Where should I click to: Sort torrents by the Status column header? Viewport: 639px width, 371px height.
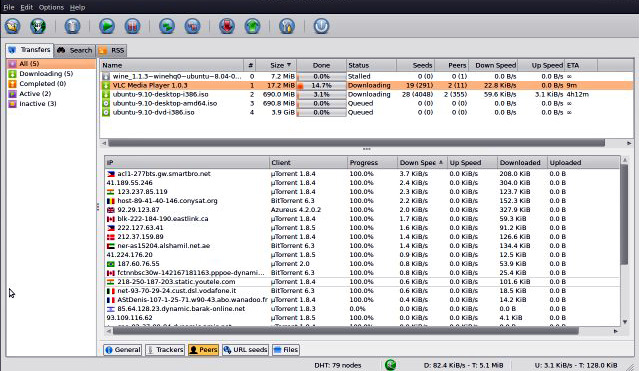click(x=371, y=65)
